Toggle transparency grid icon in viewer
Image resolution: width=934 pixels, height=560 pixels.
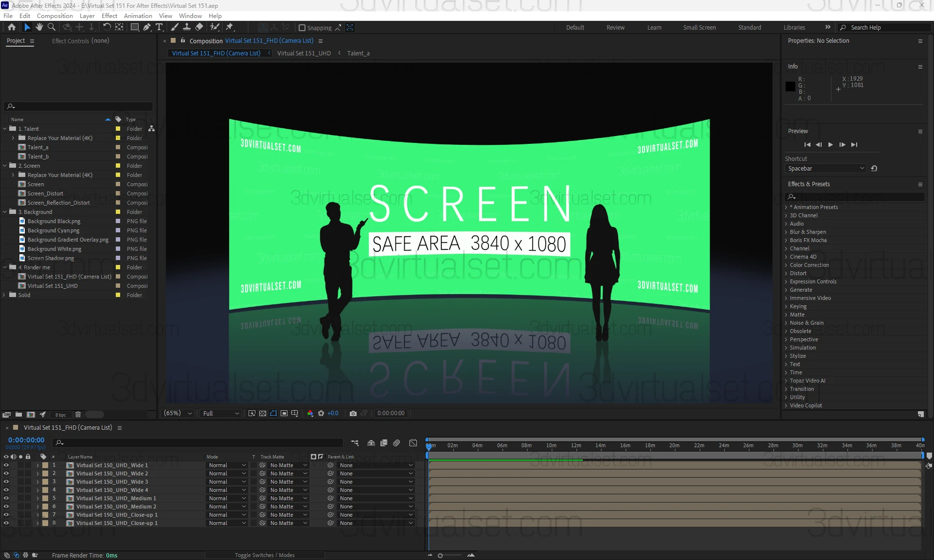263,413
